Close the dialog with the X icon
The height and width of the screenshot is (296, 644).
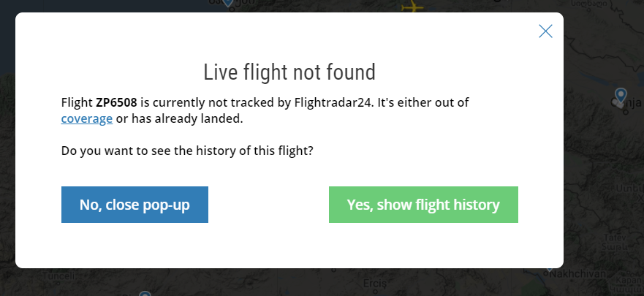pyautogui.click(x=545, y=31)
